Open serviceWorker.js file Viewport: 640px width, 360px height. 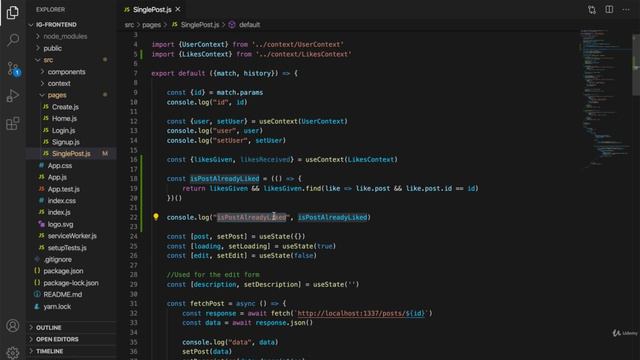tap(72, 236)
